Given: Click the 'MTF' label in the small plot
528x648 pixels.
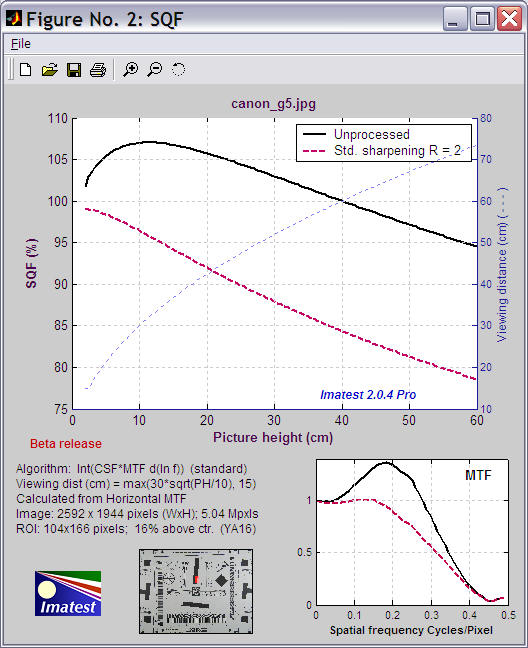Looking at the screenshot, I should point(478,475).
